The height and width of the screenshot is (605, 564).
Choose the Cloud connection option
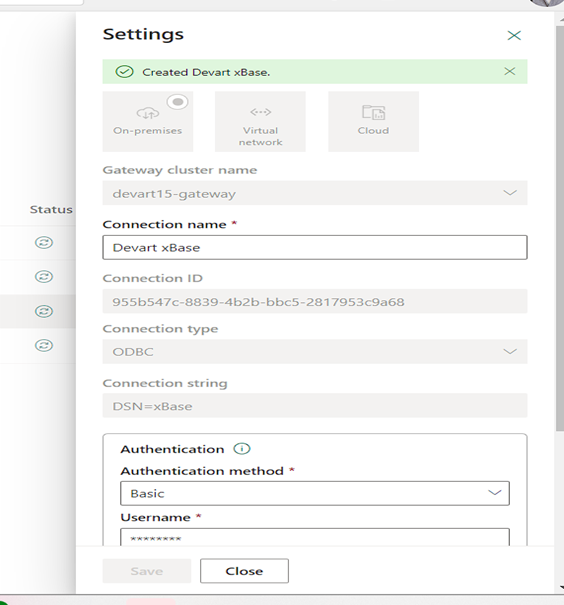(x=373, y=122)
